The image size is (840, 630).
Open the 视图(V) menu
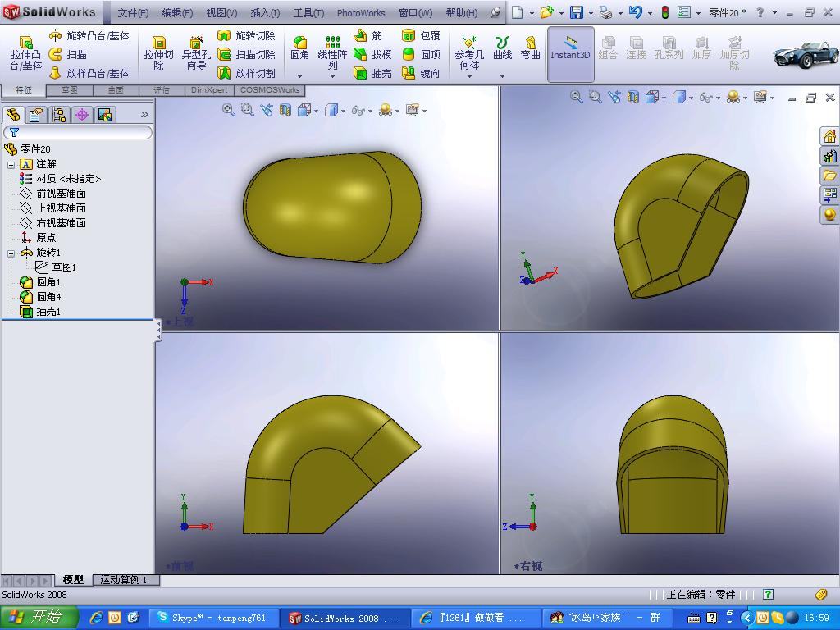click(221, 13)
